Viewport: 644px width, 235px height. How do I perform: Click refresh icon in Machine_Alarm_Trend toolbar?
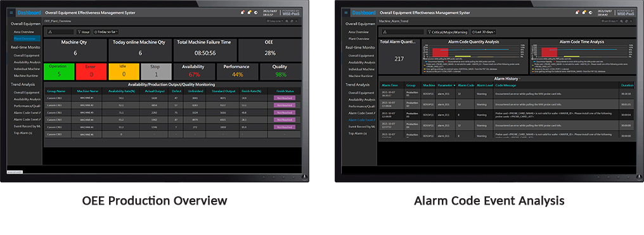[x=626, y=20]
